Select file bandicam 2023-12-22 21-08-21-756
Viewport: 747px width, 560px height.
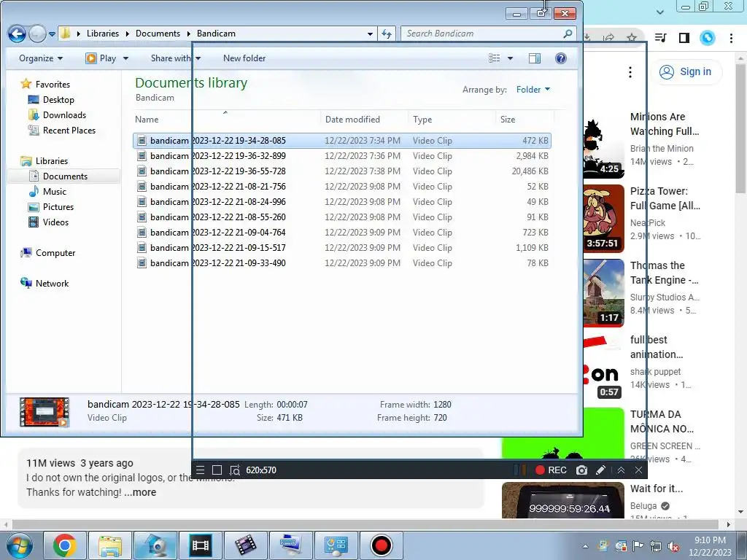click(341, 186)
